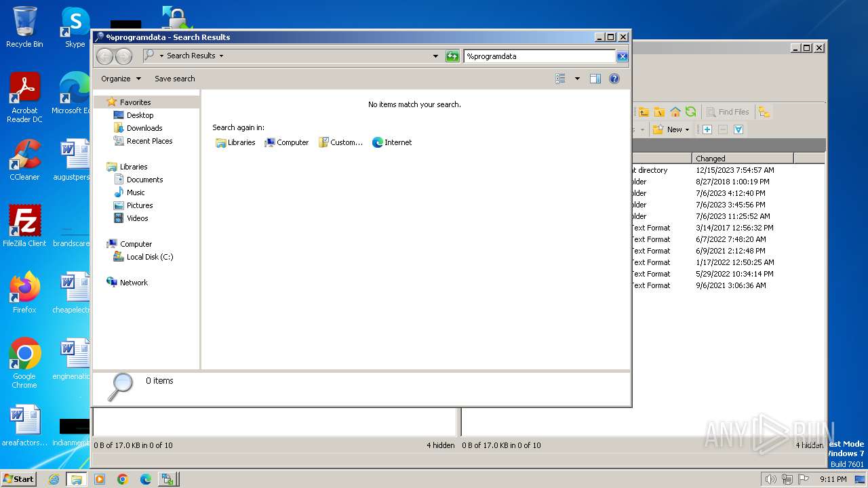Open Firefox desktop icon

(x=24, y=292)
